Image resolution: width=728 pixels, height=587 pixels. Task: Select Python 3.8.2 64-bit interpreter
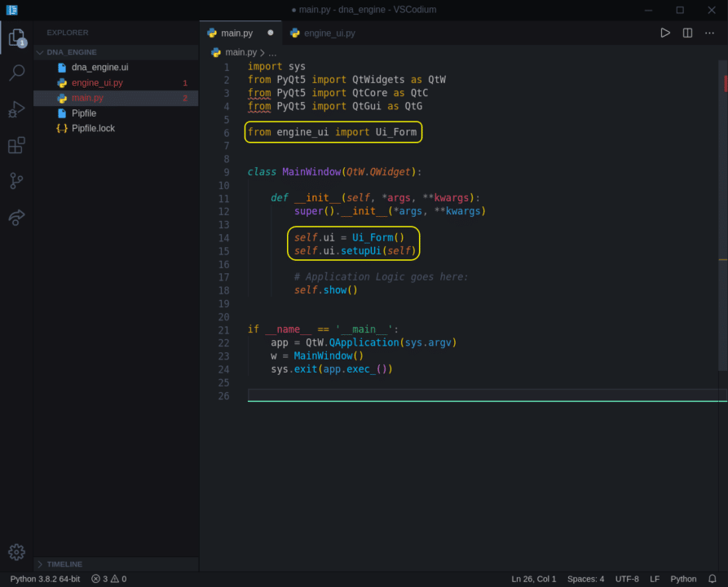[x=45, y=579]
